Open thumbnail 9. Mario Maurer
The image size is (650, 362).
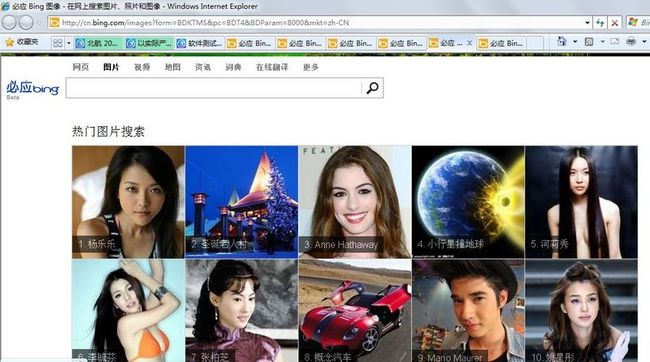[x=468, y=311]
